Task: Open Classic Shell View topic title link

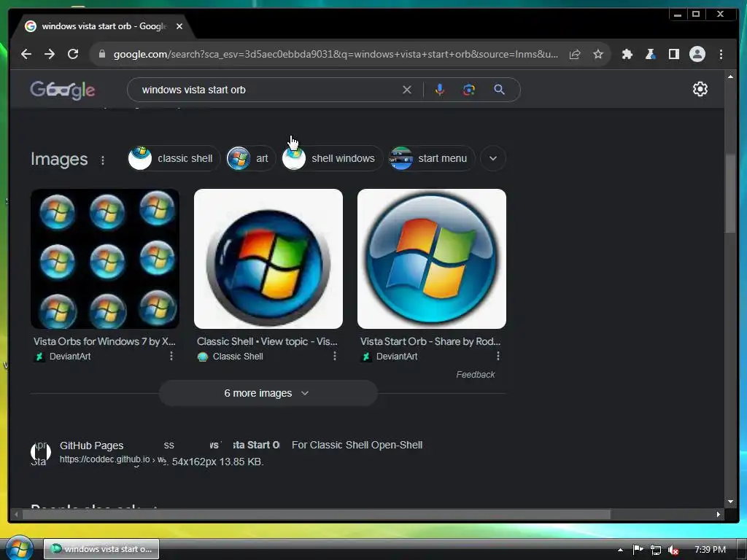Action: coord(267,341)
